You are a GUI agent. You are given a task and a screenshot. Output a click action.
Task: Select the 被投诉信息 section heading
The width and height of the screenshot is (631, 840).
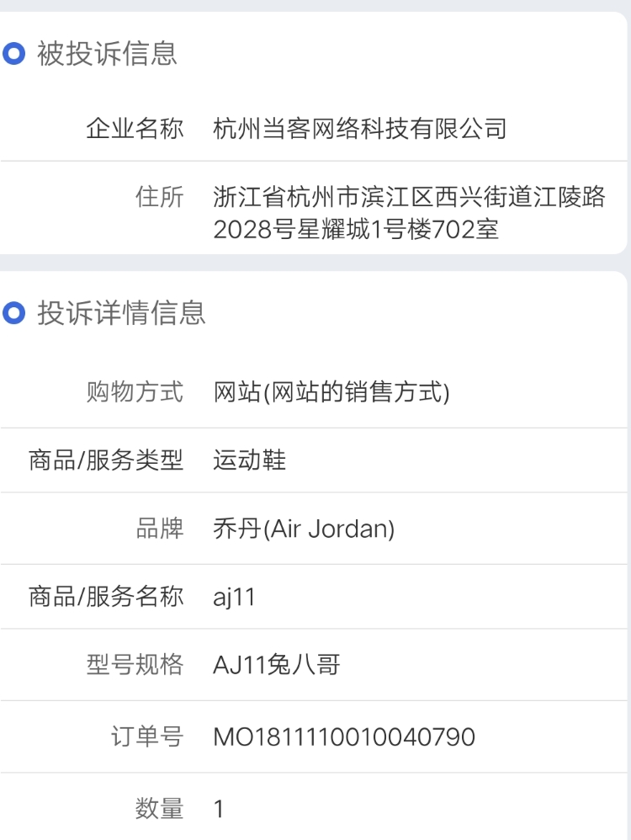point(107,54)
